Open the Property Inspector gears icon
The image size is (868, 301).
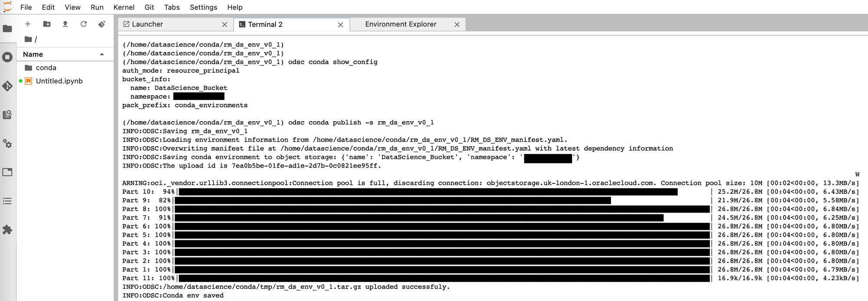pyautogui.click(x=7, y=143)
